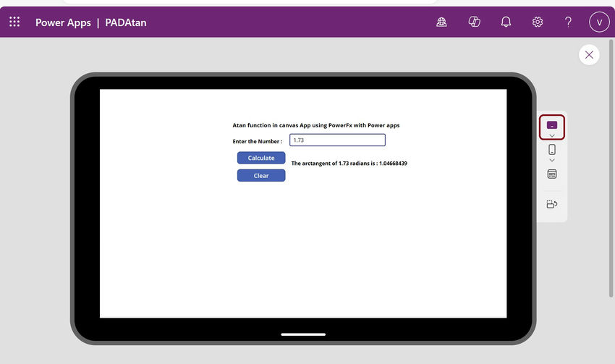This screenshot has width=615, height=364.
Task: Open the account avatar labeled V
Action: pos(599,22)
